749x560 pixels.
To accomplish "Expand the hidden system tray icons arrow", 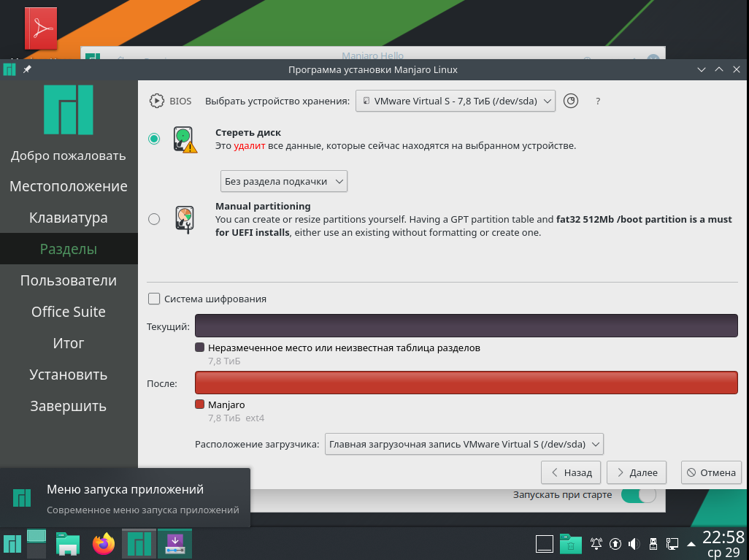I will point(691,544).
